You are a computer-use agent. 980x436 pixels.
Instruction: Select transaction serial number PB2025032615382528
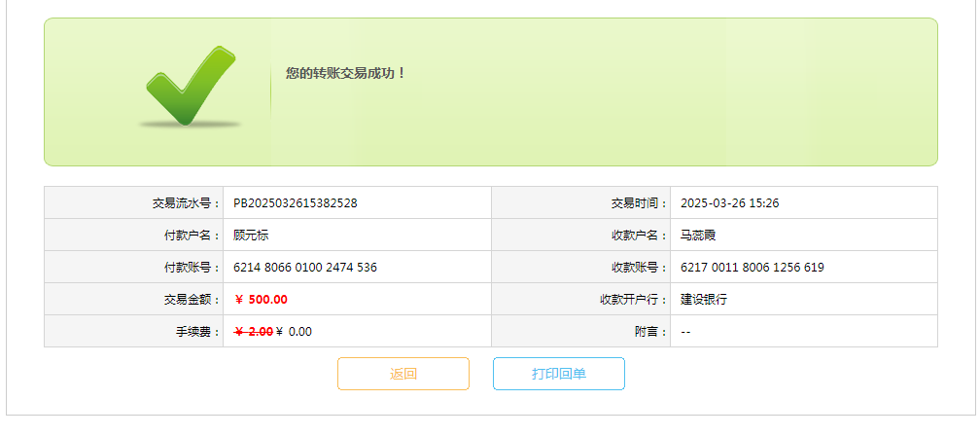[296, 203]
